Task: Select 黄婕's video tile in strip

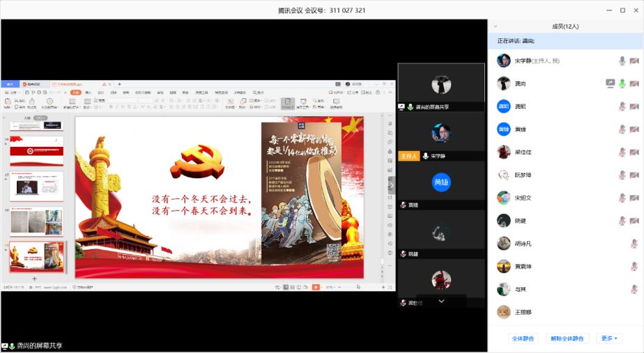Action: pos(440,183)
